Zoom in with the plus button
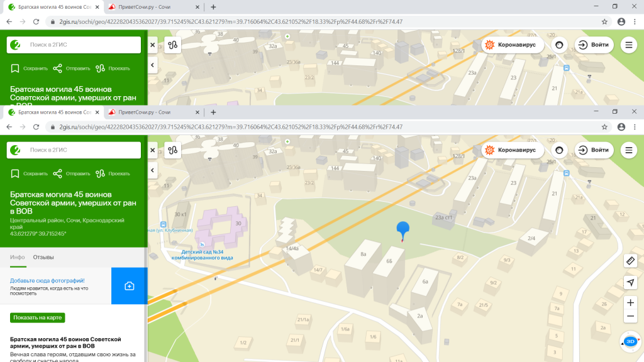The height and width of the screenshot is (362, 644). pyautogui.click(x=630, y=302)
